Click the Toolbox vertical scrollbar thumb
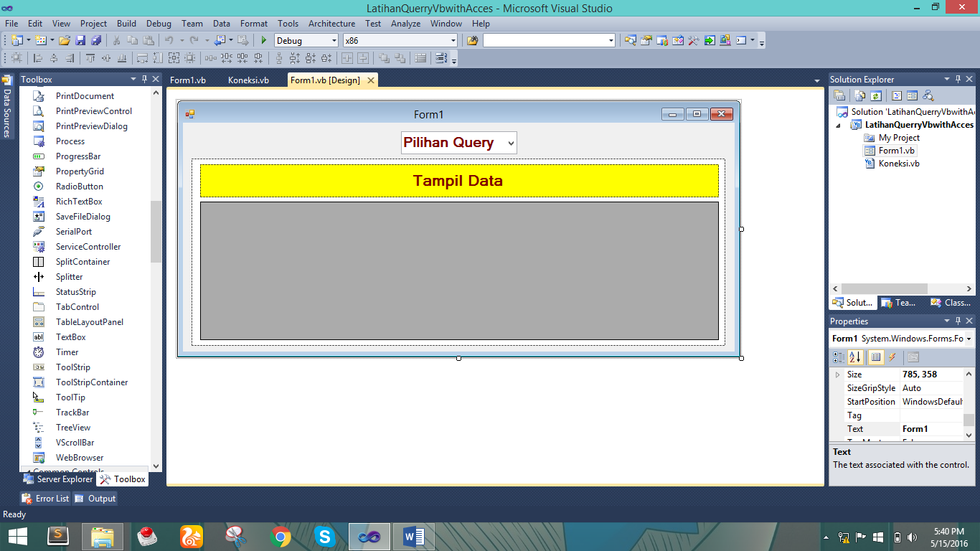 pos(156,232)
